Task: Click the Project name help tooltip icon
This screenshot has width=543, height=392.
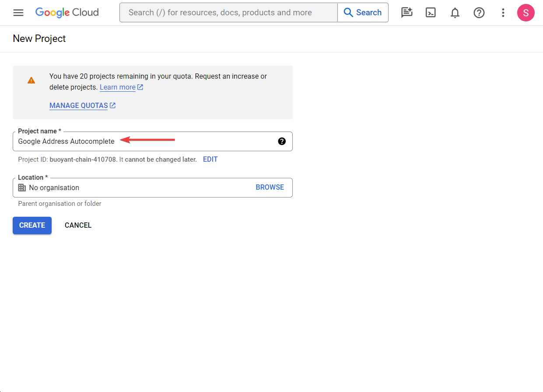Action: (282, 141)
